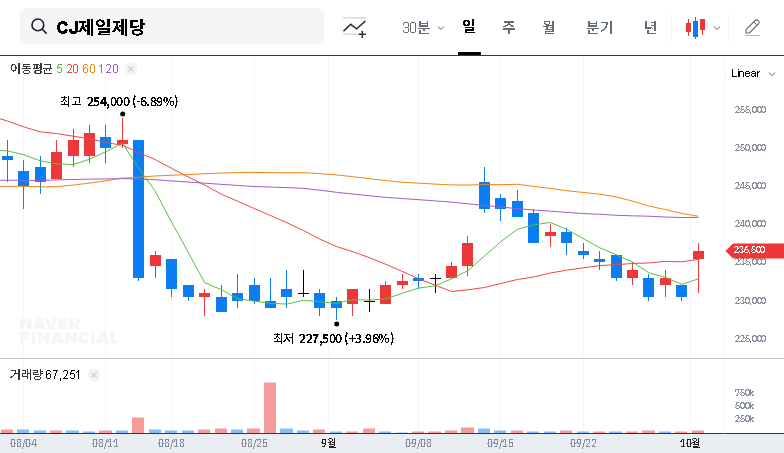Open the pencil drawing tool

point(752,28)
